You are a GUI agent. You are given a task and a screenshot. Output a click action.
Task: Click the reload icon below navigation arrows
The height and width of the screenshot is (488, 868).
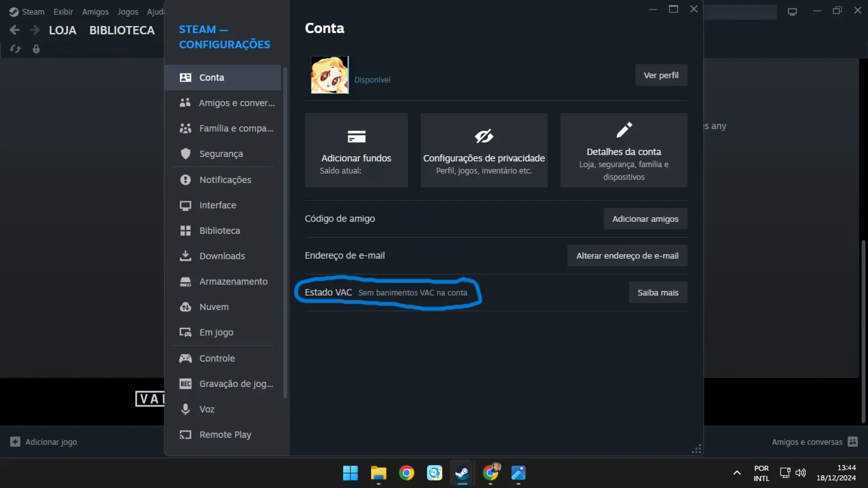click(15, 49)
